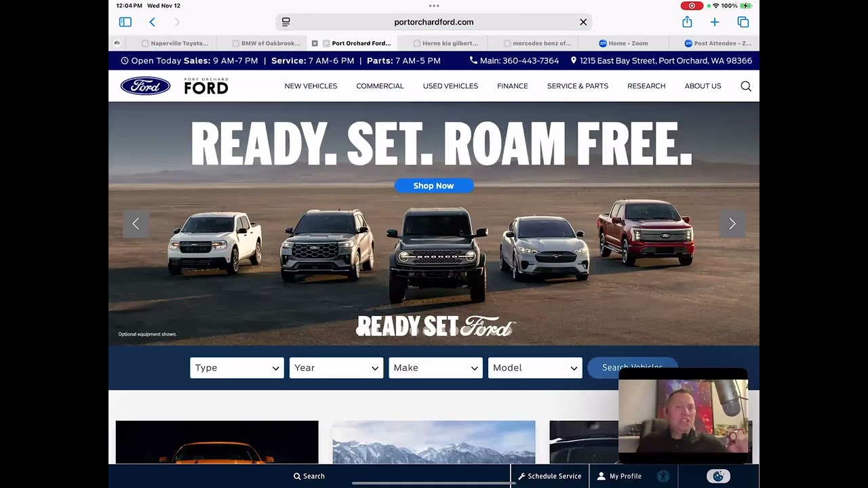Image resolution: width=868 pixels, height=488 pixels.
Task: Click the Port Orchard Ford wordmark
Action: [x=206, y=86]
